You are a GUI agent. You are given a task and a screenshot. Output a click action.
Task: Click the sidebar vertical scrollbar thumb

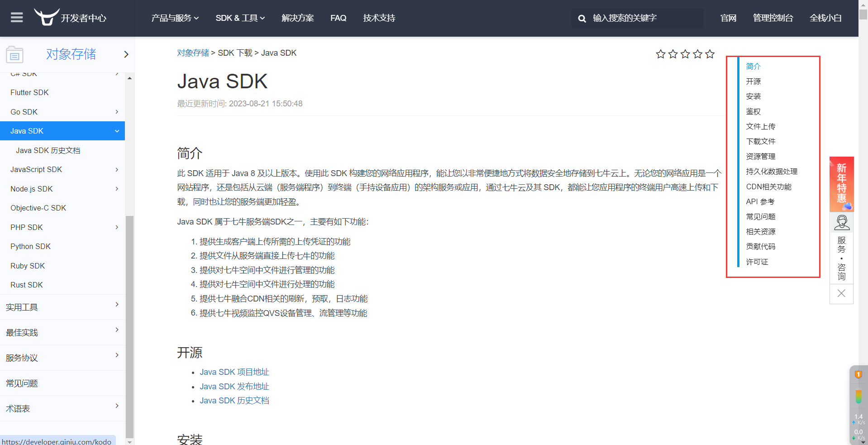(129, 326)
